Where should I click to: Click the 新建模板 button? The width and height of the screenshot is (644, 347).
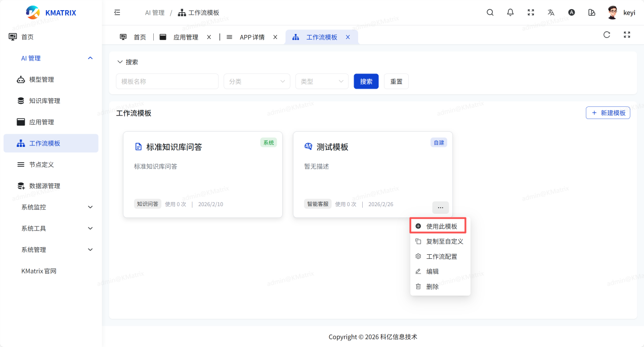(608, 113)
